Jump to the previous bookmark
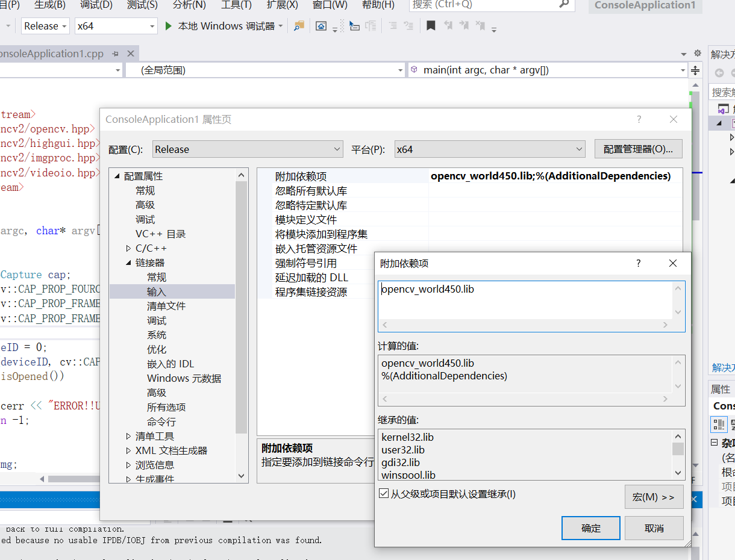Image resolution: width=735 pixels, height=560 pixels. click(x=448, y=26)
